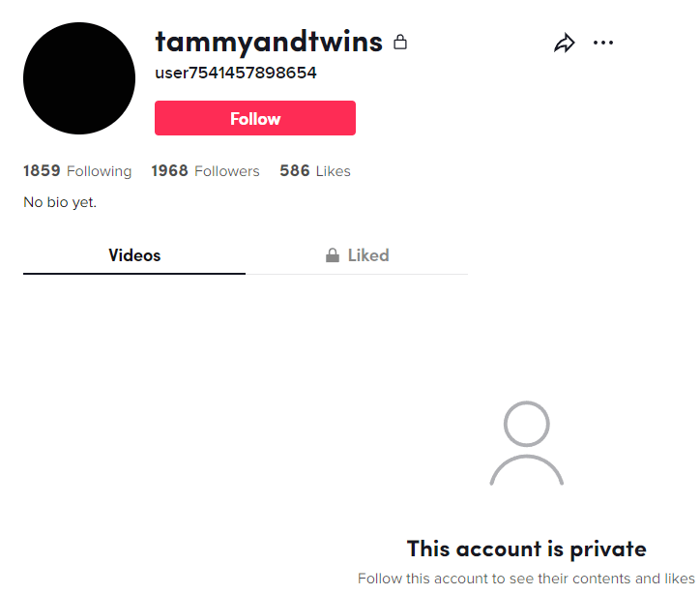
Task: Click the lock icon on Liked tab
Action: tap(333, 255)
